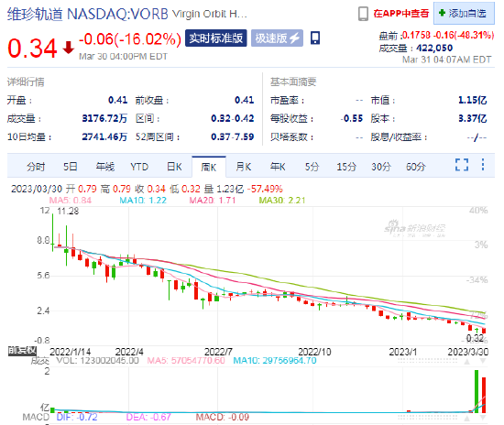Image resolution: width=504 pixels, height=425 pixels.
Task: Click the MA5: 0.84 indicator label
Action: 70,201
